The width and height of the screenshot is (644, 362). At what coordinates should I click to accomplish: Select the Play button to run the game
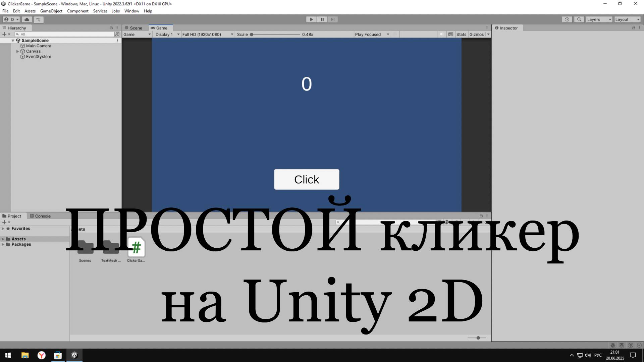tap(311, 19)
